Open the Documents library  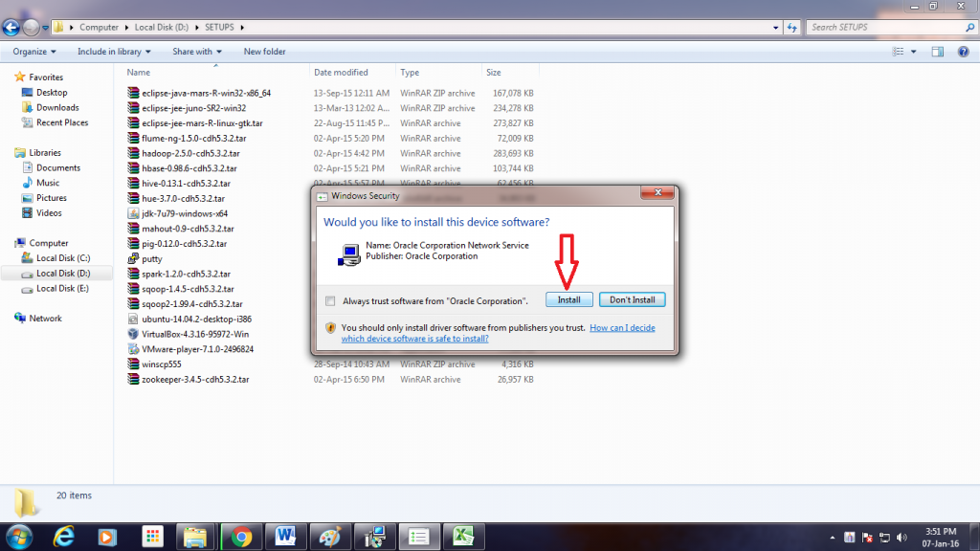coord(58,168)
